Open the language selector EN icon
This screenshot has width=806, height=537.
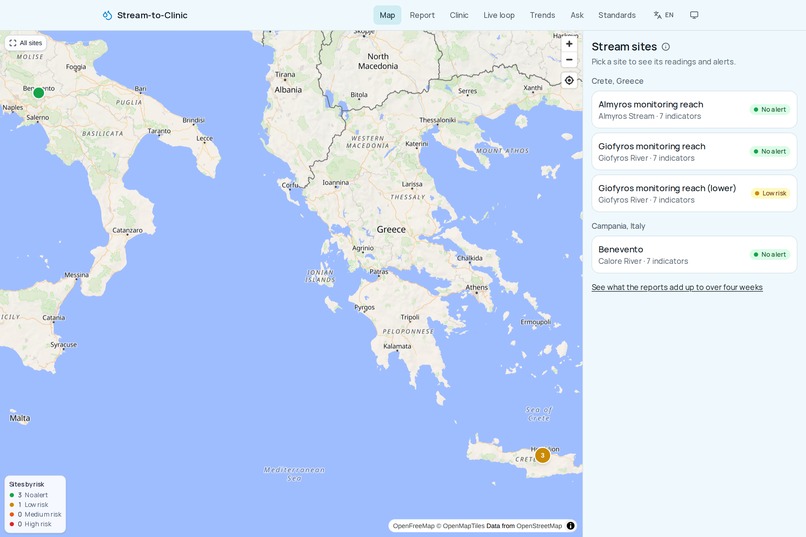[663, 15]
